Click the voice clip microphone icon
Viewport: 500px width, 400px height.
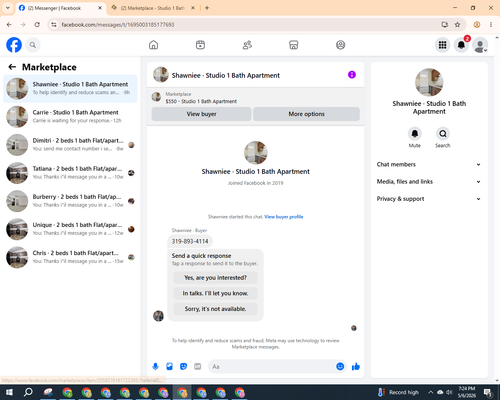(x=155, y=367)
